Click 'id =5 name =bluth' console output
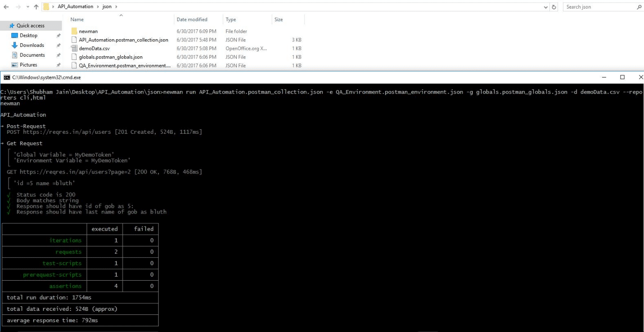 coord(44,183)
